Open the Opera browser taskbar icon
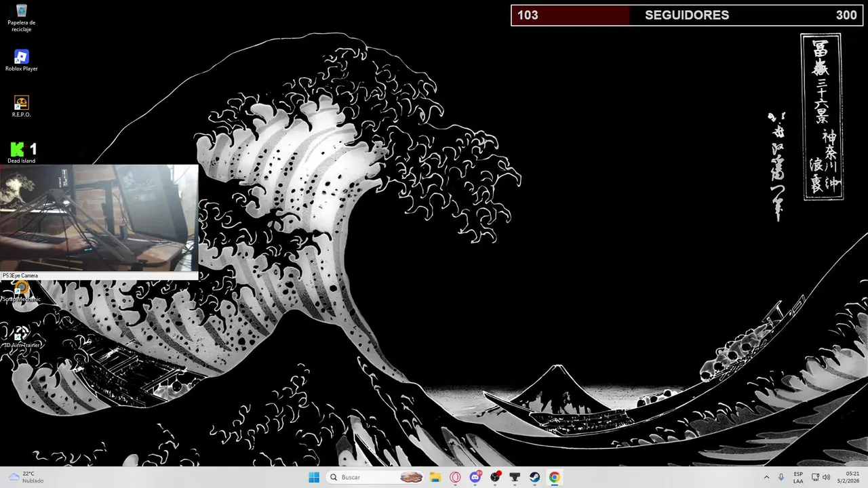This screenshot has height=488, width=868. [x=455, y=477]
